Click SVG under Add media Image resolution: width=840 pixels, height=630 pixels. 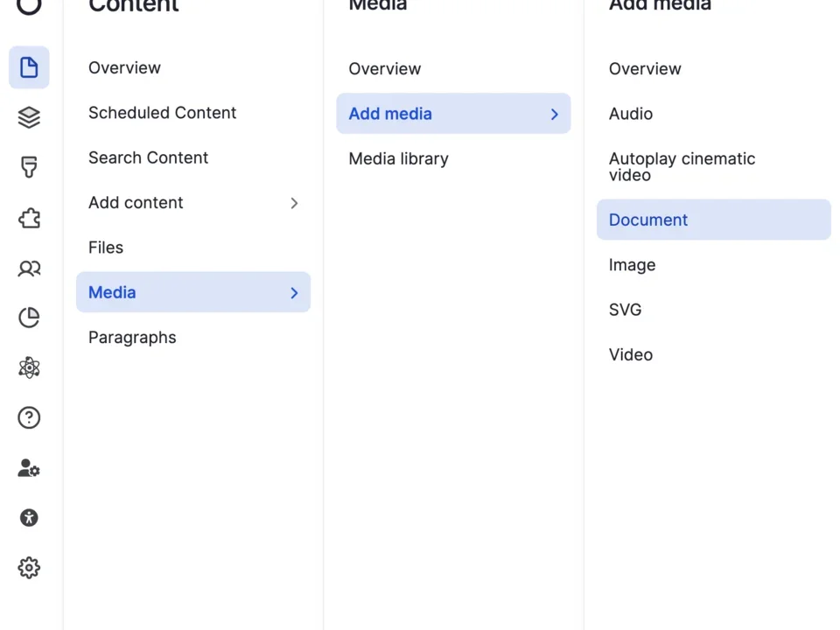pos(625,309)
